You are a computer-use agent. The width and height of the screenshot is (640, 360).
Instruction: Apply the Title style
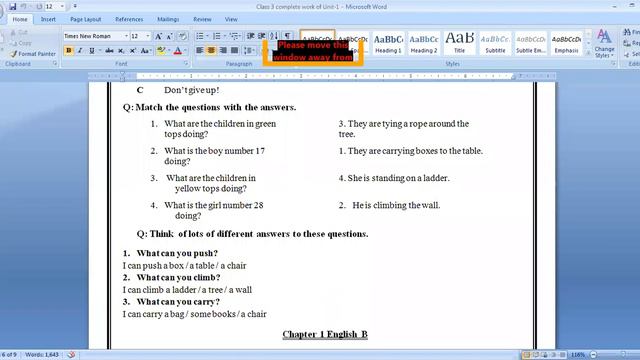click(459, 43)
